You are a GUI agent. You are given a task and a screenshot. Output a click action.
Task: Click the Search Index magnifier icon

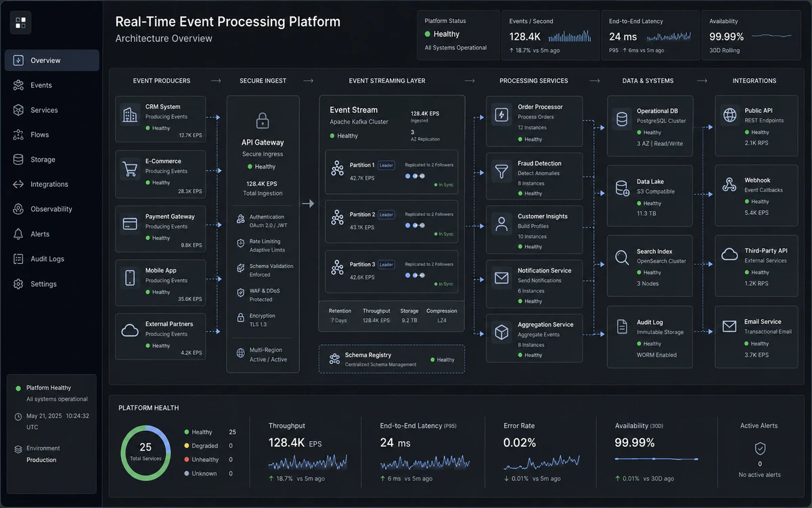621,258
